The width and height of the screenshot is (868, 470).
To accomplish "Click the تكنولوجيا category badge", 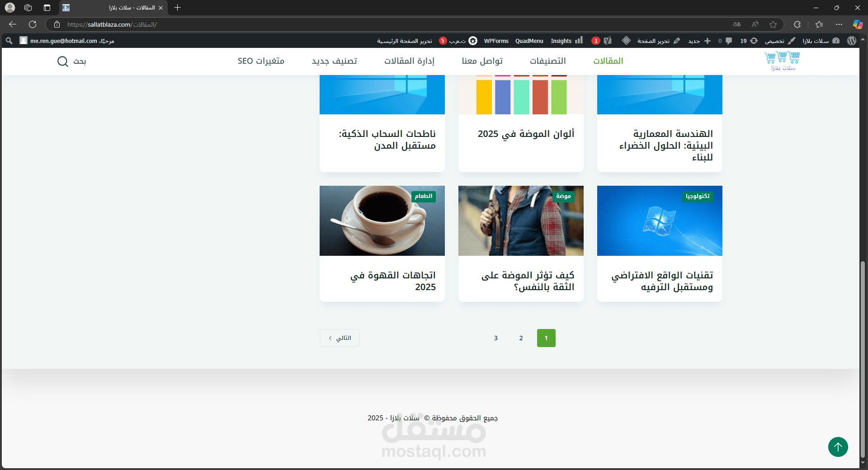I will [698, 196].
